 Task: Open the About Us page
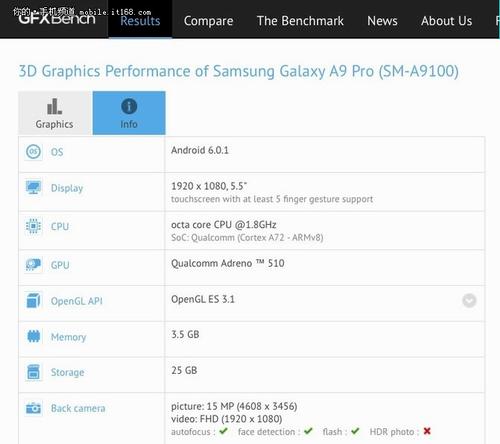[446, 21]
